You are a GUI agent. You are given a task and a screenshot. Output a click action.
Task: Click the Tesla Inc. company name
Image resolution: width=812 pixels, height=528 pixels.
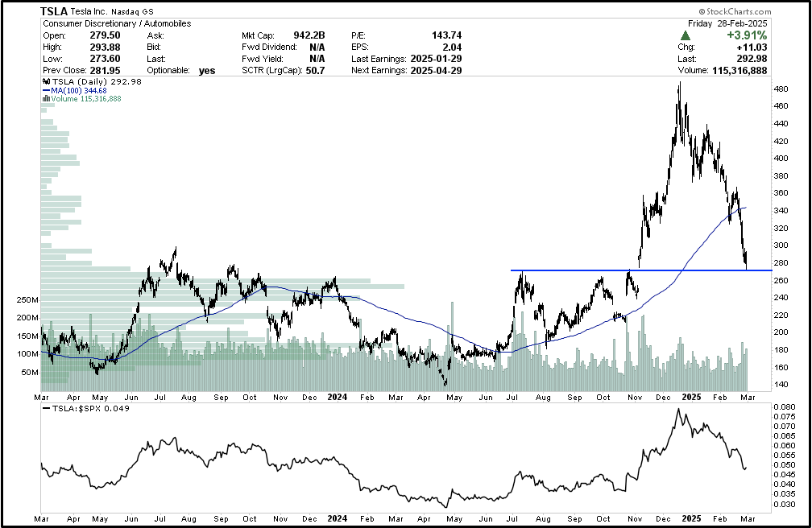pos(89,11)
